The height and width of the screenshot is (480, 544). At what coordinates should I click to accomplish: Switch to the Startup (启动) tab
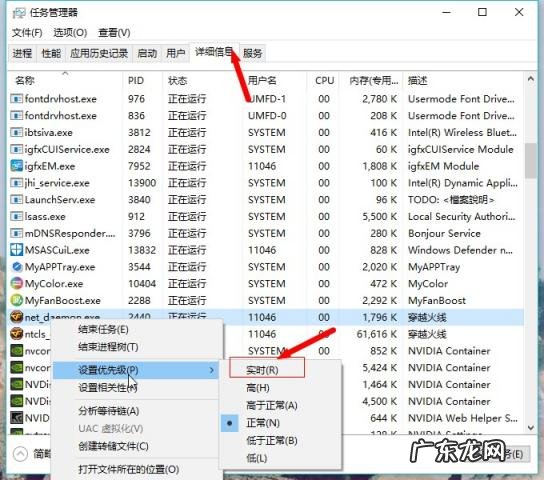click(147, 53)
